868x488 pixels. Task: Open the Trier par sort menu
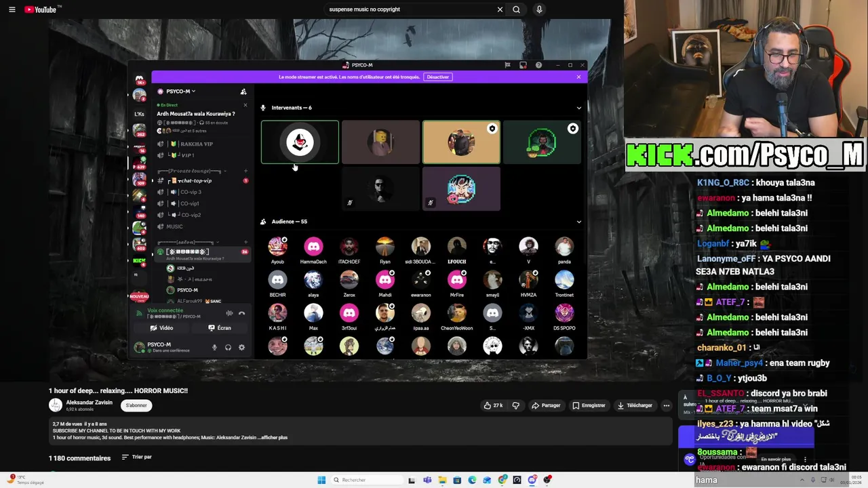point(136,457)
